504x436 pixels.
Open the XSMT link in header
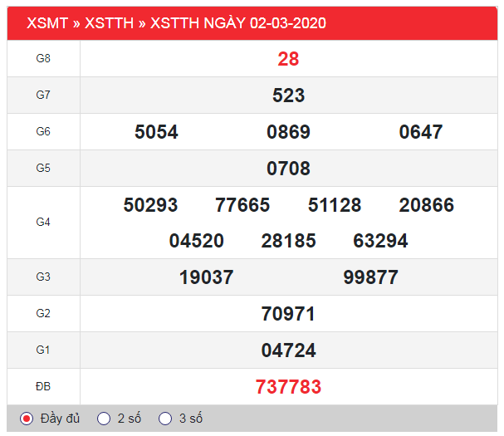pyautogui.click(x=46, y=23)
